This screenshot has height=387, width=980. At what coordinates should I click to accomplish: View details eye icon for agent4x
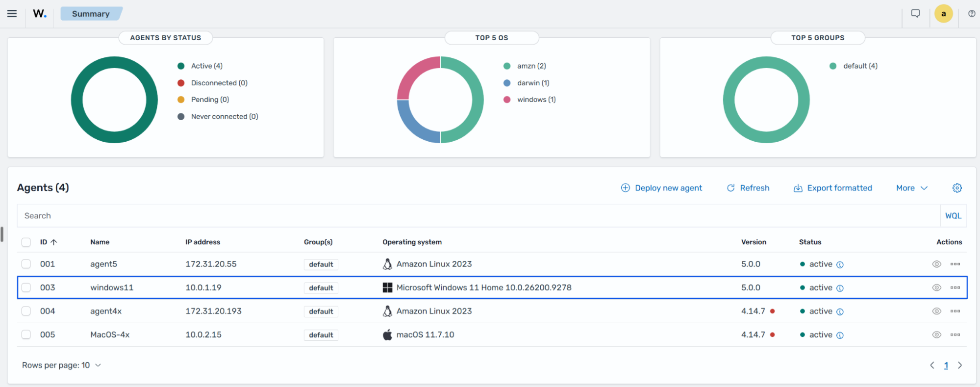(x=936, y=311)
